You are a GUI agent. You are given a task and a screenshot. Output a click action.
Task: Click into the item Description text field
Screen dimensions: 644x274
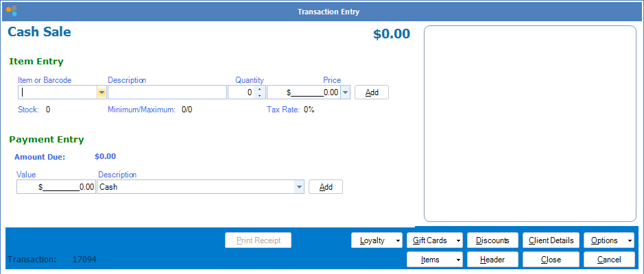tap(167, 92)
